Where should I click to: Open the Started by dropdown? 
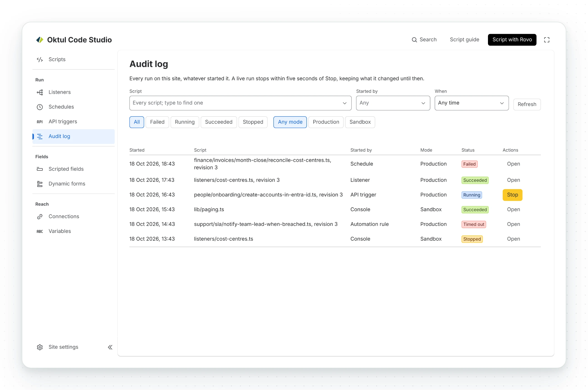tap(393, 103)
